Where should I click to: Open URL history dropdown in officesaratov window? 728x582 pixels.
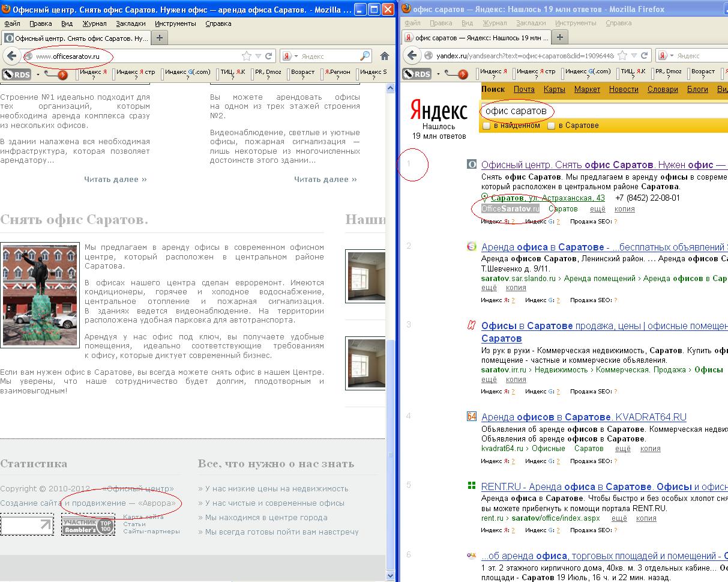tap(258, 56)
